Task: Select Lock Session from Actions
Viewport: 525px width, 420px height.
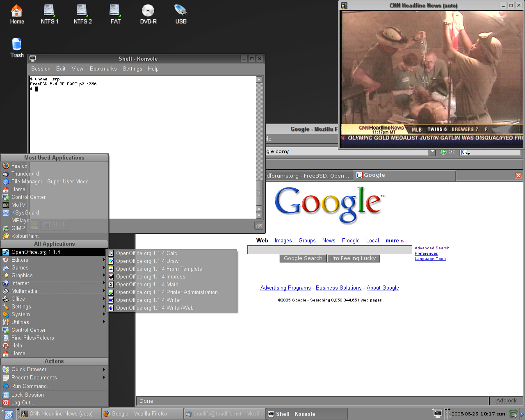Action: [x=27, y=395]
